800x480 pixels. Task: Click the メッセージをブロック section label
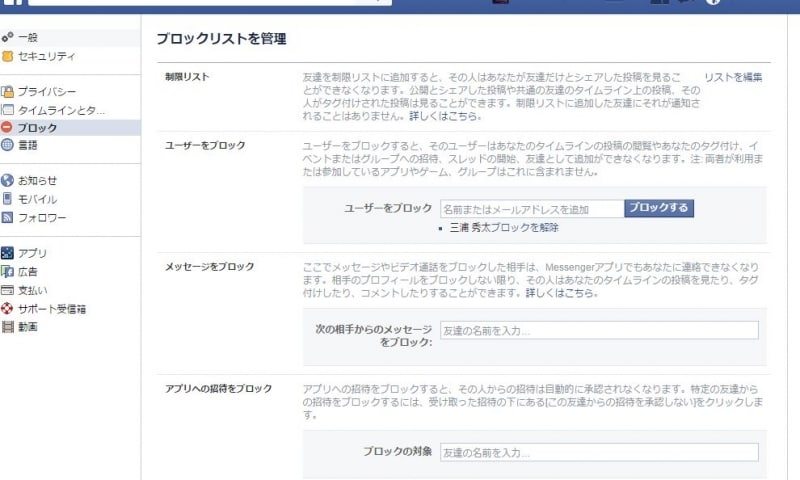[209, 266]
